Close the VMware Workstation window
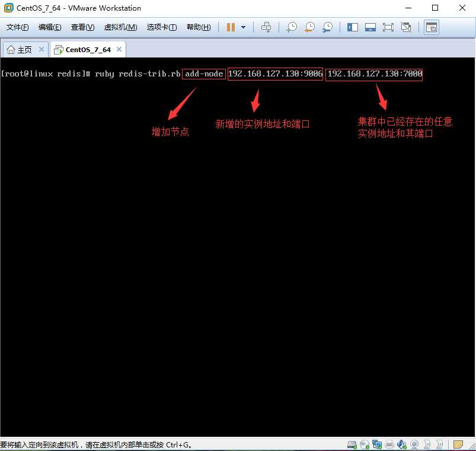This screenshot has height=451, width=476. tap(462, 8)
